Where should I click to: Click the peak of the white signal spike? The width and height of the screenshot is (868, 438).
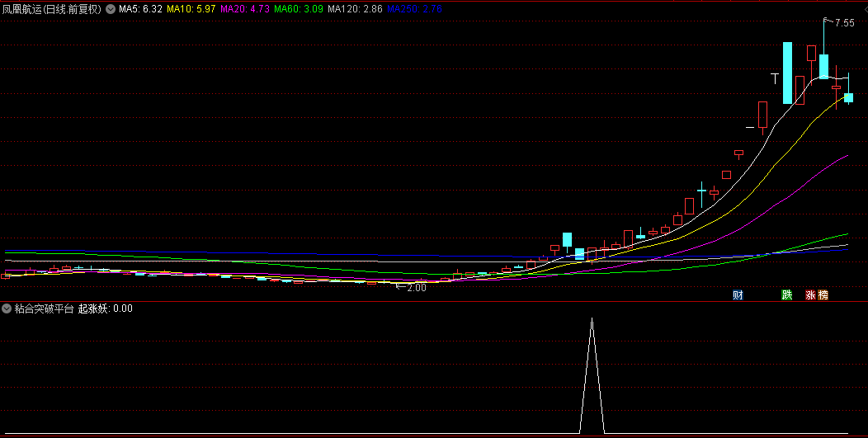[x=592, y=318]
